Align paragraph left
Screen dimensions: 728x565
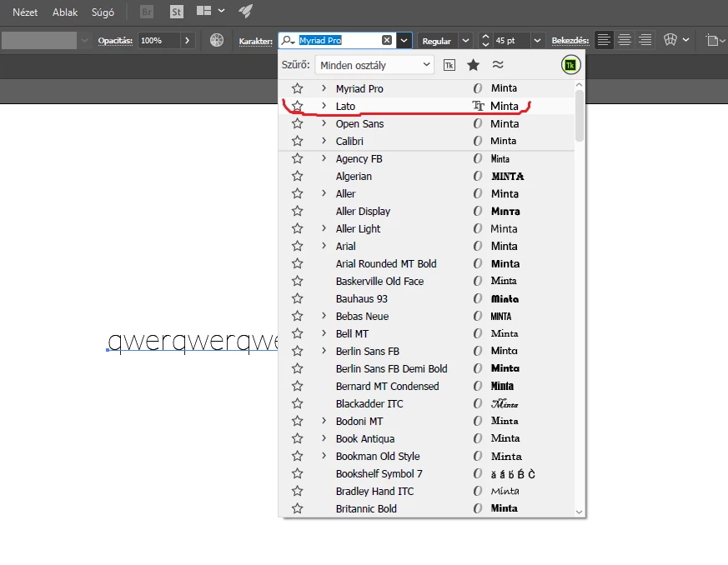tap(604, 40)
